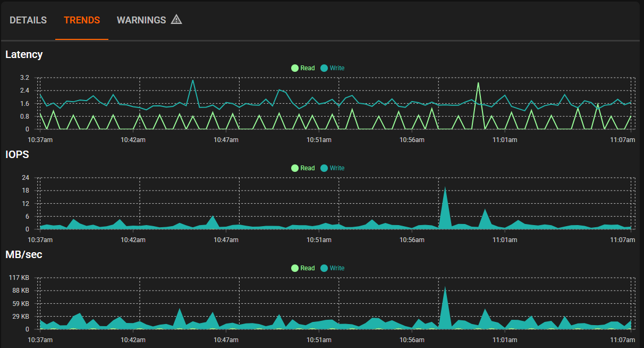Click the IOPS chart heading

point(16,154)
